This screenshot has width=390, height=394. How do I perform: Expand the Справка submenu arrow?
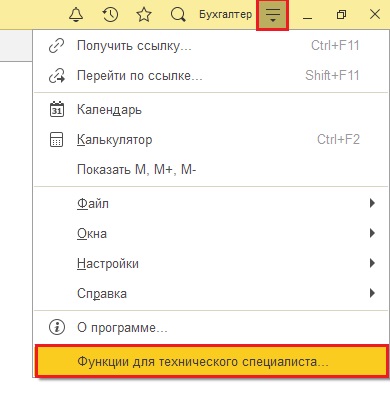372,293
